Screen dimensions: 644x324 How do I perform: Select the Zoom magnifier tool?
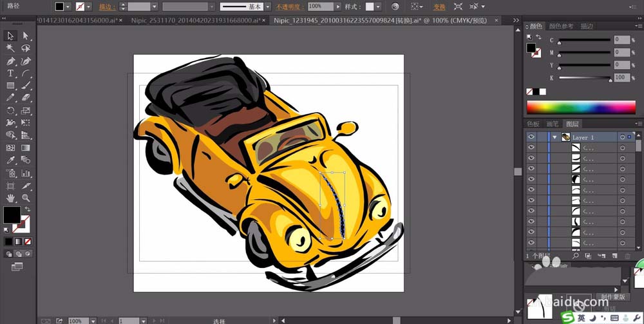click(26, 198)
